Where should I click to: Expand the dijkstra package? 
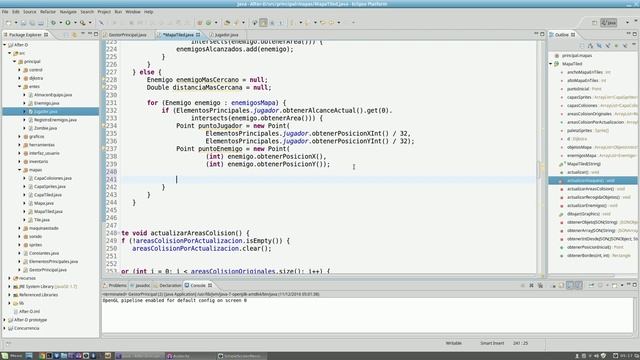point(20,78)
